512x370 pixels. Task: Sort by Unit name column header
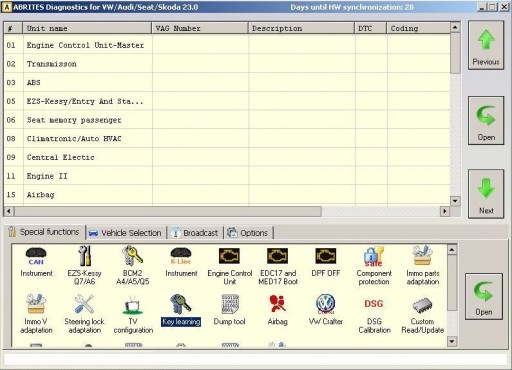tap(87, 28)
